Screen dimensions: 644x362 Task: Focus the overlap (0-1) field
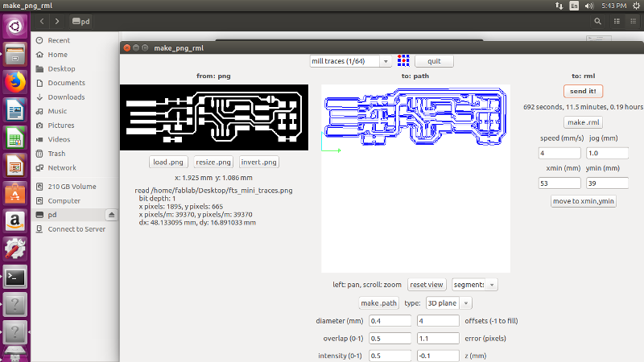(390, 338)
